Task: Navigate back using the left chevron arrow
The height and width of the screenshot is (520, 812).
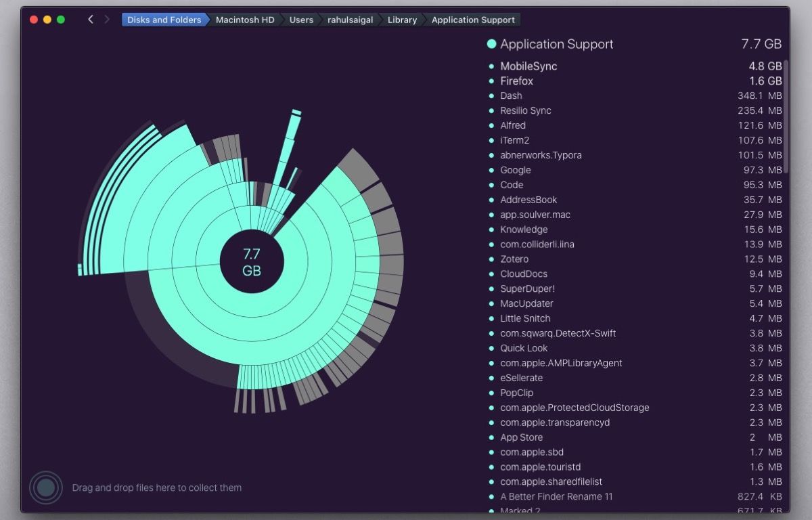Action: click(x=90, y=19)
